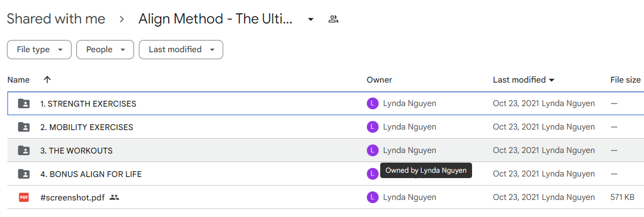This screenshot has width=644, height=217.
Task: Open the Shared with me breadcrumb
Action: pos(56,19)
